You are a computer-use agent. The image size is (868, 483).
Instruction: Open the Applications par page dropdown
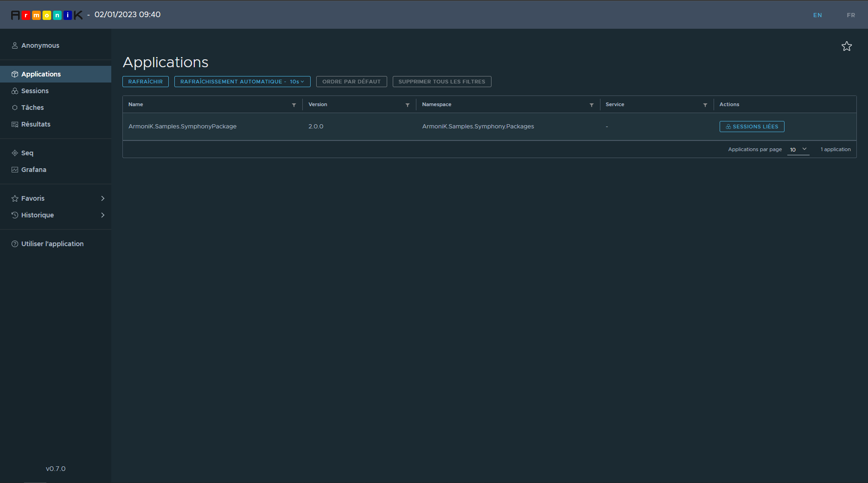(798, 149)
